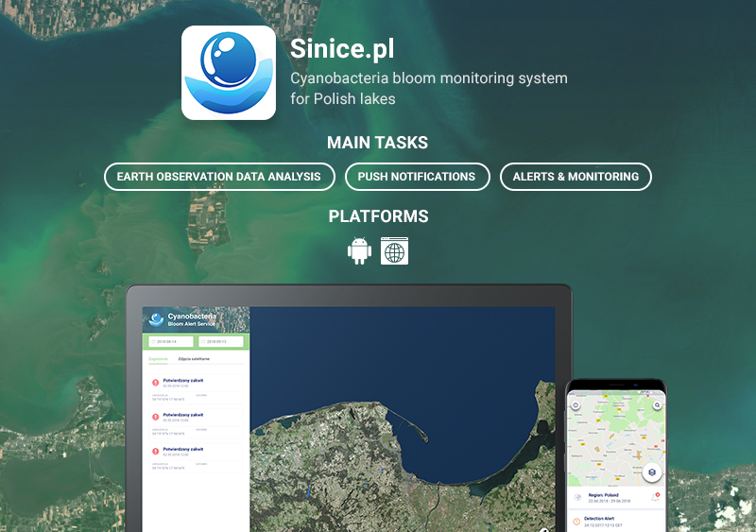Click the Sinice.pl title text

coord(342,49)
